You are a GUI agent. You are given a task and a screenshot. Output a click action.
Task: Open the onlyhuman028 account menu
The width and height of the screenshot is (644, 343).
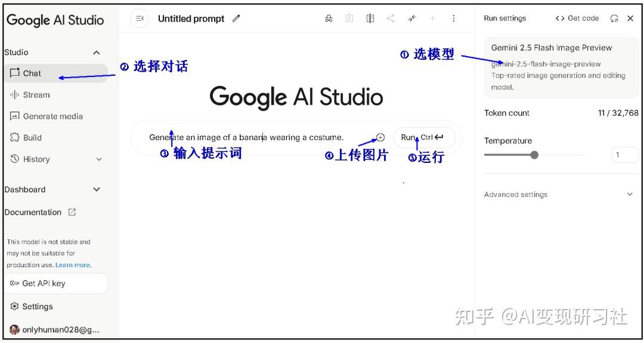click(x=55, y=329)
